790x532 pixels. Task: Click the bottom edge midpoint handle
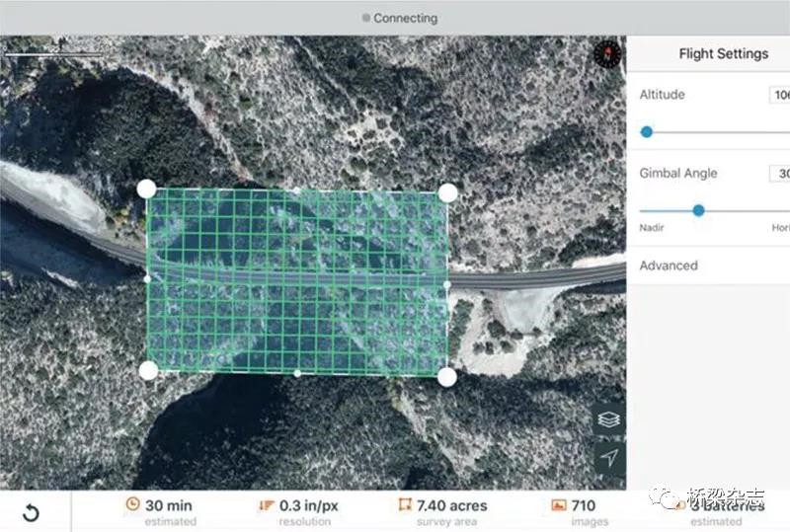(297, 373)
